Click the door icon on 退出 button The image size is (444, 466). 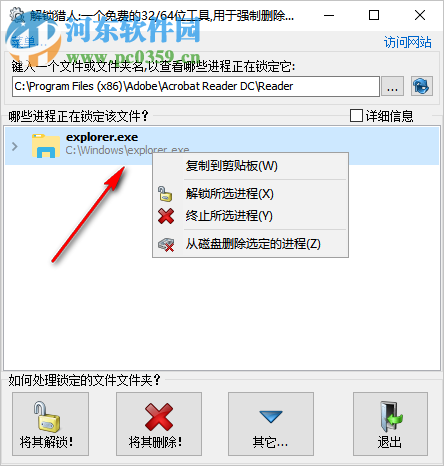point(391,417)
